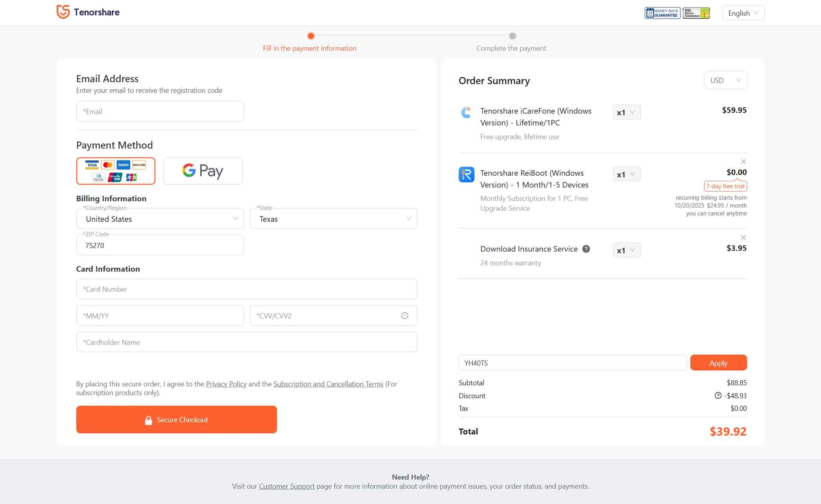Screen dimensions: 821x504
Task: Remove ReiBoot item with X icon
Action: (x=743, y=162)
